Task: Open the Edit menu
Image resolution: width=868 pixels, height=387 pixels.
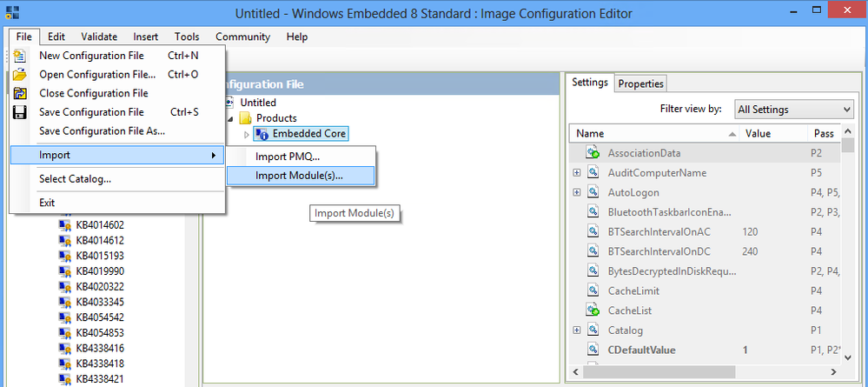Action: coord(56,37)
